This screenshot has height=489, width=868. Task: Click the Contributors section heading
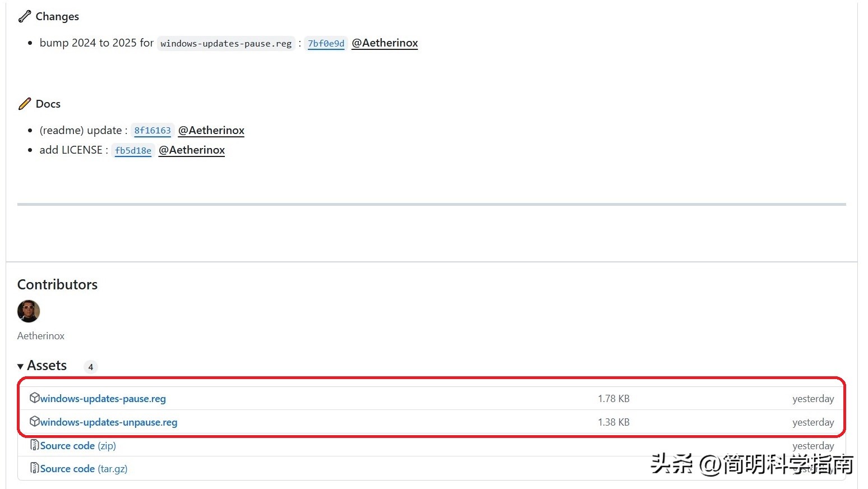coord(57,284)
